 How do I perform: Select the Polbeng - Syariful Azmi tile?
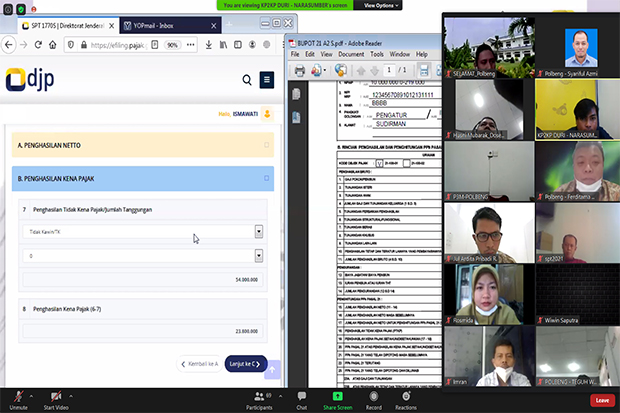578,47
